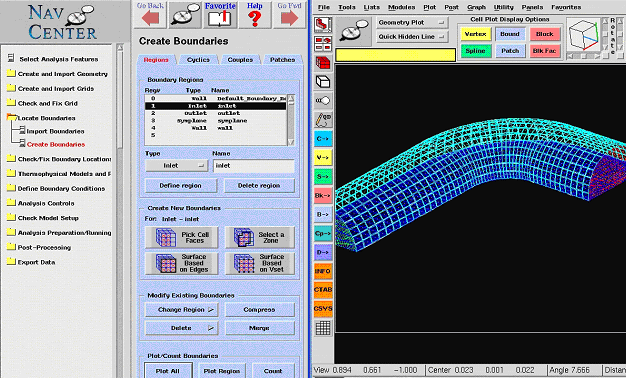The width and height of the screenshot is (626, 378).
Task: Open the Quick Hidden Line dropdown
Action: click(x=412, y=37)
